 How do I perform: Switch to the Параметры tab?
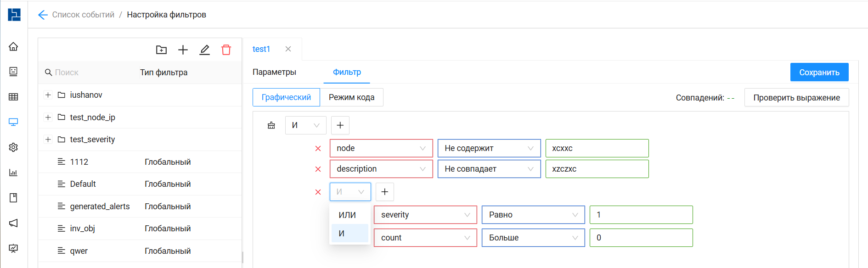coord(274,72)
